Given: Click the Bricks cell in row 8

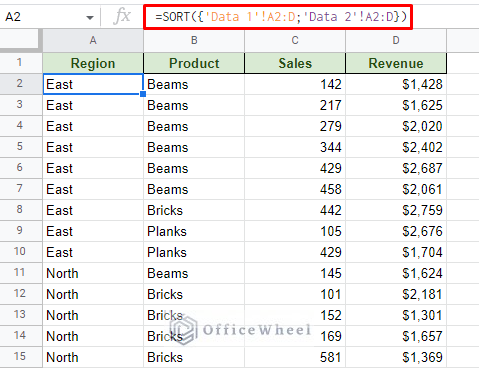Looking at the screenshot, I should click(194, 210).
